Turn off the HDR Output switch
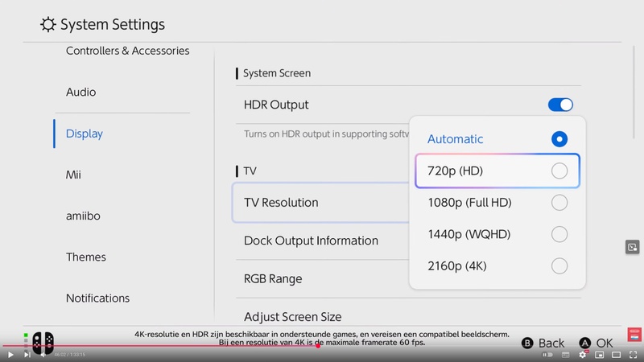This screenshot has height=362, width=644. (560, 105)
